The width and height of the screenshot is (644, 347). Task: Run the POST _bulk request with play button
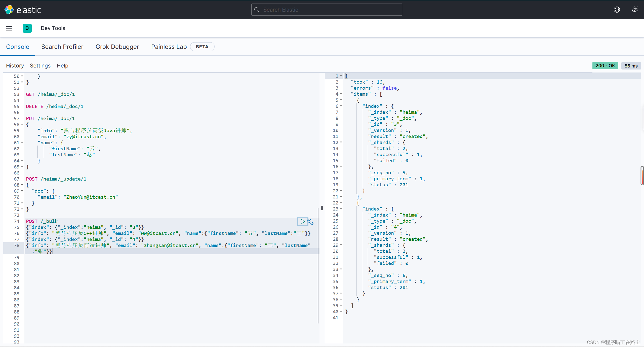303,222
